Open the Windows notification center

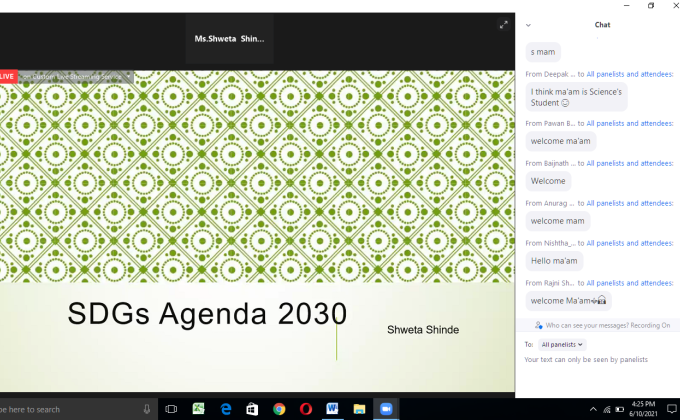point(670,408)
